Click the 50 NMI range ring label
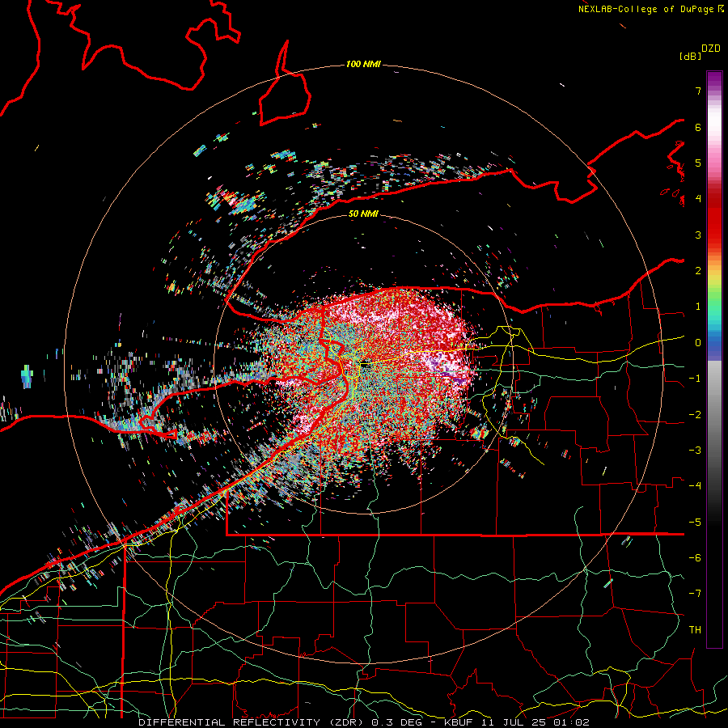Screen dimensions: 728x728 [x=363, y=214]
